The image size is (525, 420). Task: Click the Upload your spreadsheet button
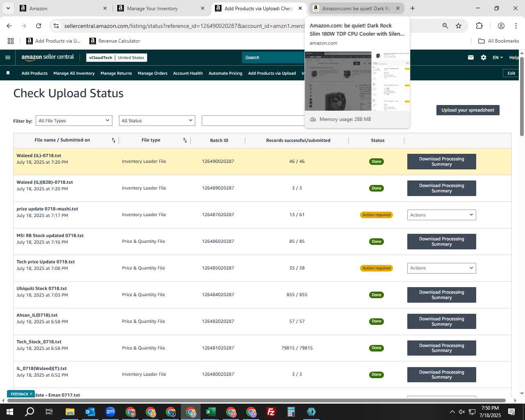[x=468, y=110]
